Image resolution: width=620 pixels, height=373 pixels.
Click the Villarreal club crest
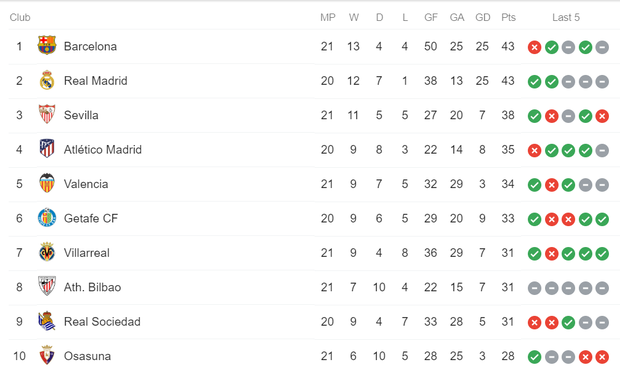point(47,252)
